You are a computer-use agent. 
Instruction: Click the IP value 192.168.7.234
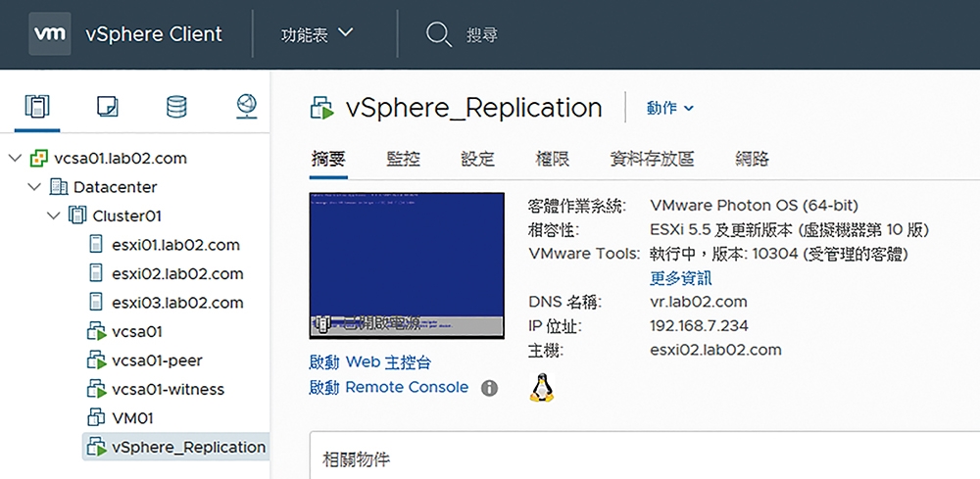click(x=700, y=326)
